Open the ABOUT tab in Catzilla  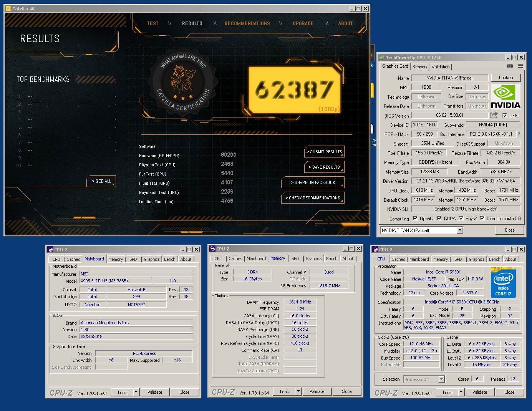coord(345,23)
